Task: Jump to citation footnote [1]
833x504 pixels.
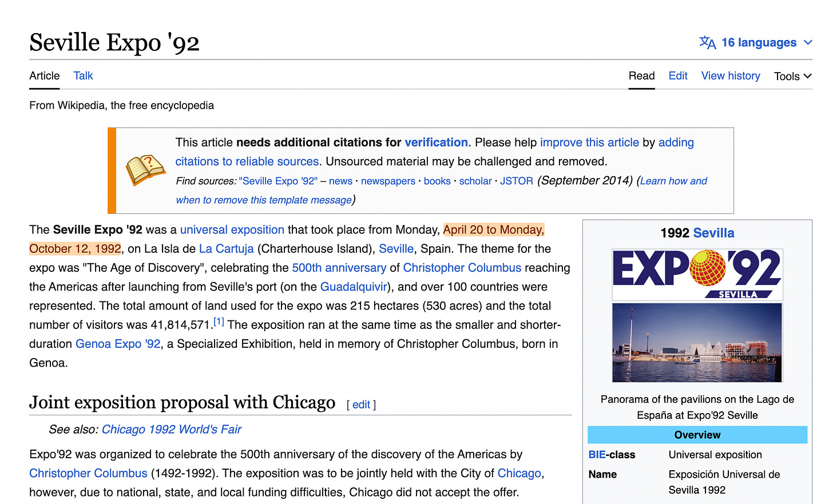Action: (x=219, y=322)
